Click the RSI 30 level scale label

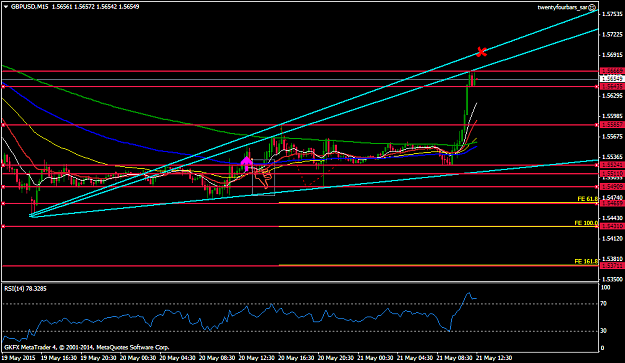[604, 331]
